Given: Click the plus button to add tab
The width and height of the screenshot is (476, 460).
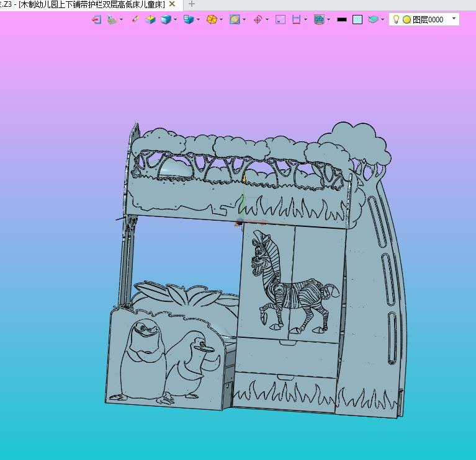Looking at the screenshot, I should coord(192,4).
